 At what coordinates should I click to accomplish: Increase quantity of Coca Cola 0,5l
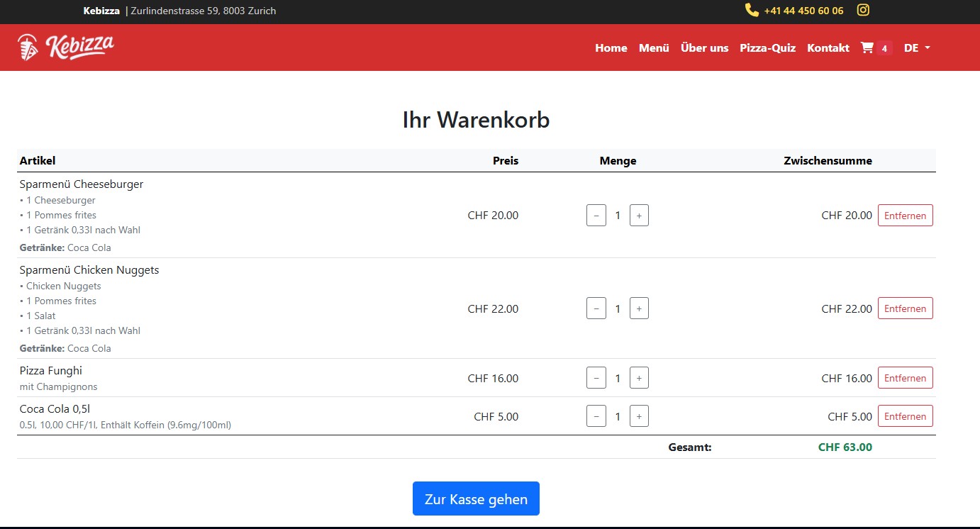click(639, 416)
